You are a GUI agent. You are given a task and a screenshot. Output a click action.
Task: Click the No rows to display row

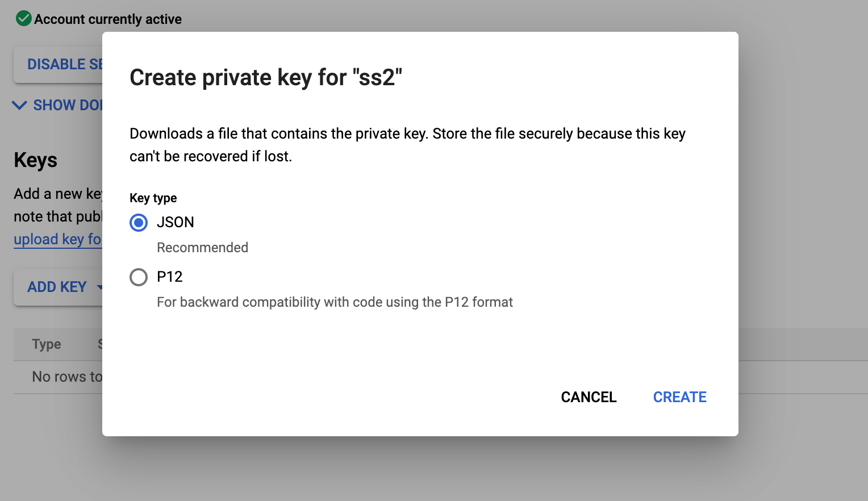pos(67,377)
